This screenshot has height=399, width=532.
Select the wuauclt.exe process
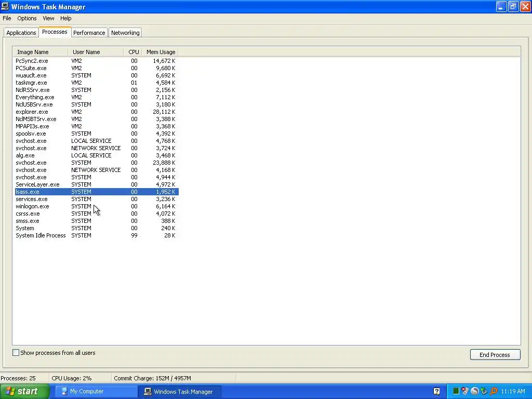[97, 75]
